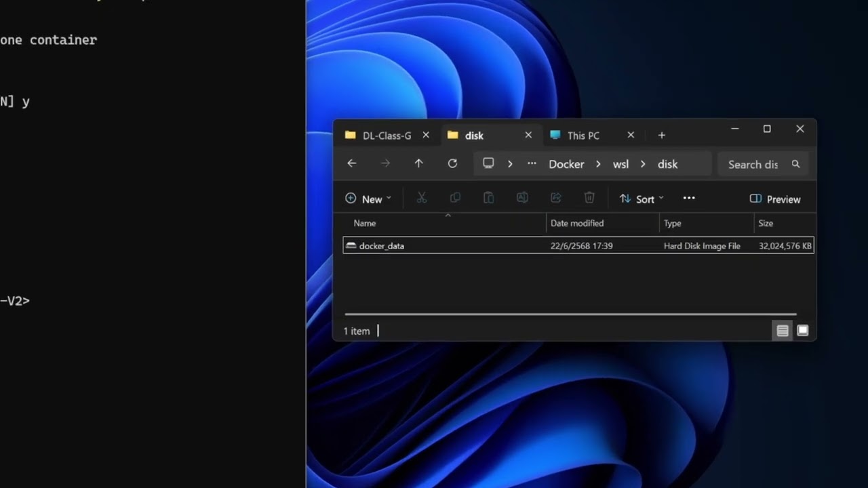This screenshot has height=488, width=868.
Task: Maximize the File Explorer window
Action: [x=767, y=129]
